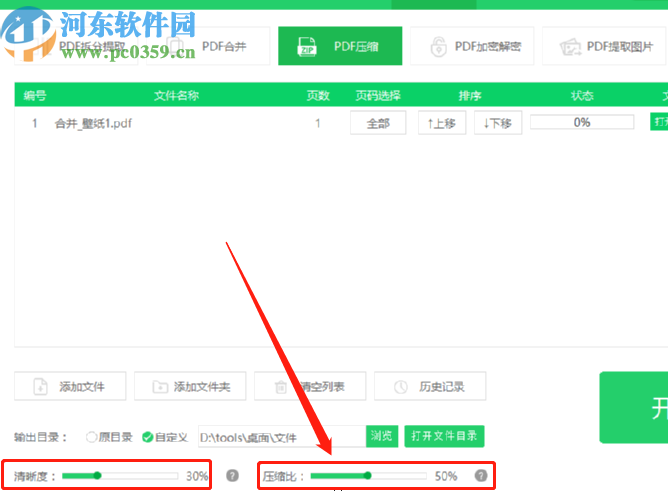Click the trash icon in 清空列表
Screen dimensions: 668x491
click(281, 387)
